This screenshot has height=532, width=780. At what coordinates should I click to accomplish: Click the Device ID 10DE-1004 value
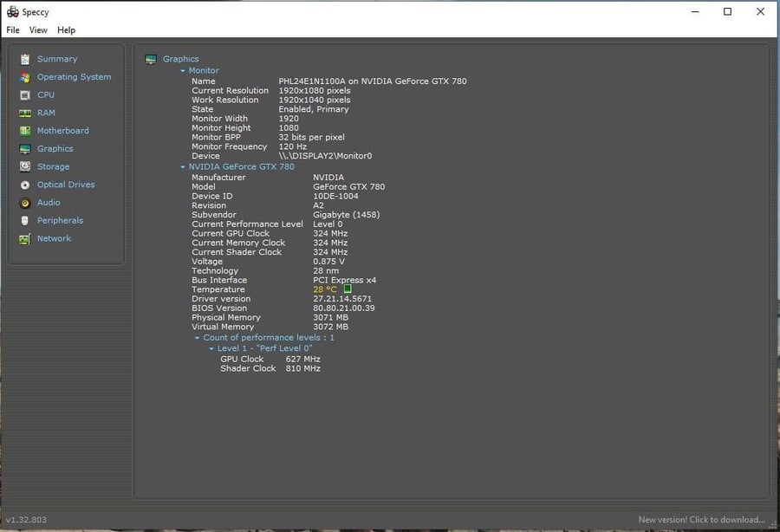(335, 196)
